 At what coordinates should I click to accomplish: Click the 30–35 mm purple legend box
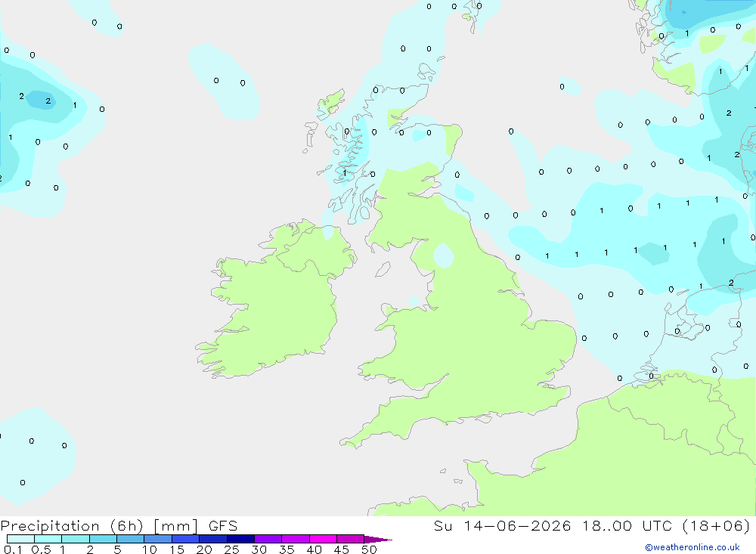pyautogui.click(x=268, y=539)
